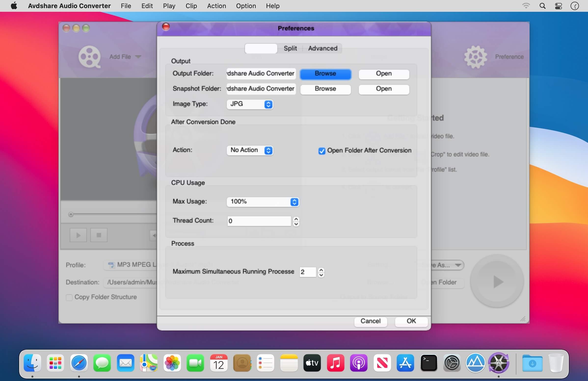Open the Max Usage 100% dropdown

point(263,202)
